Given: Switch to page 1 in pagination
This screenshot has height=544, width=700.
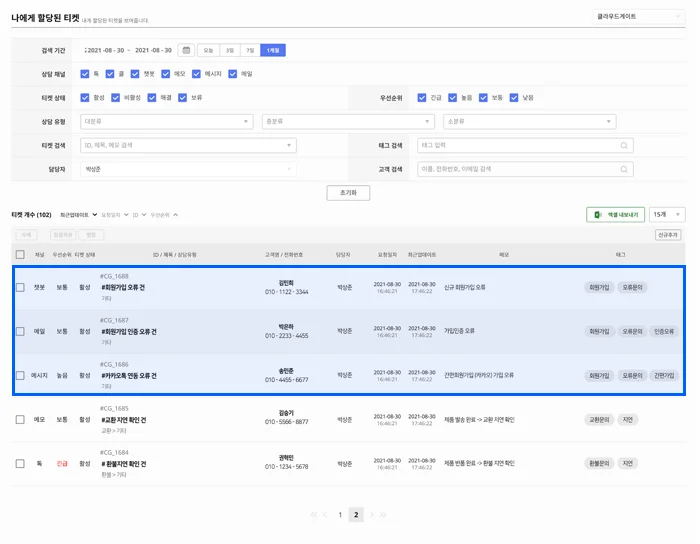Looking at the screenshot, I should (x=340, y=515).
